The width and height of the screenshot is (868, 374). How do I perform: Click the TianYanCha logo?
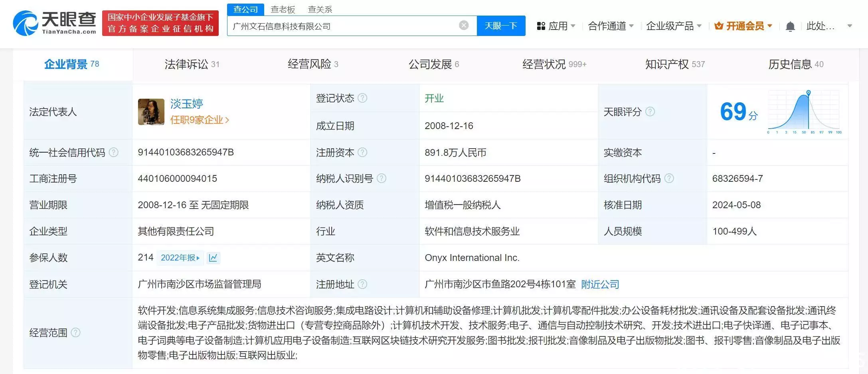coord(55,23)
